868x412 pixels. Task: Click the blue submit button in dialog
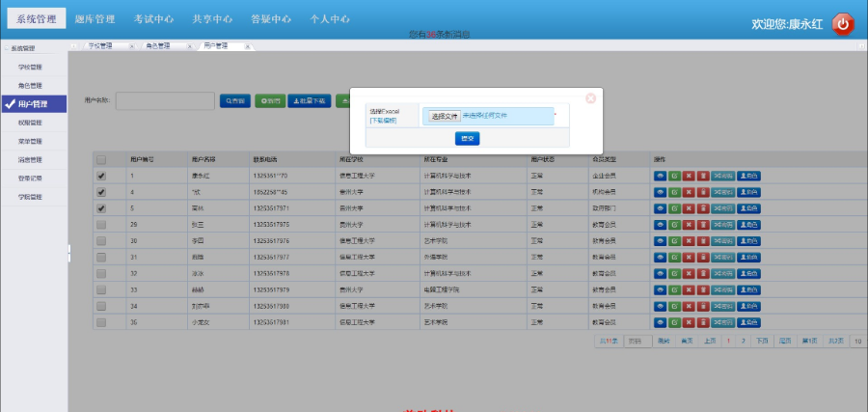(x=467, y=138)
